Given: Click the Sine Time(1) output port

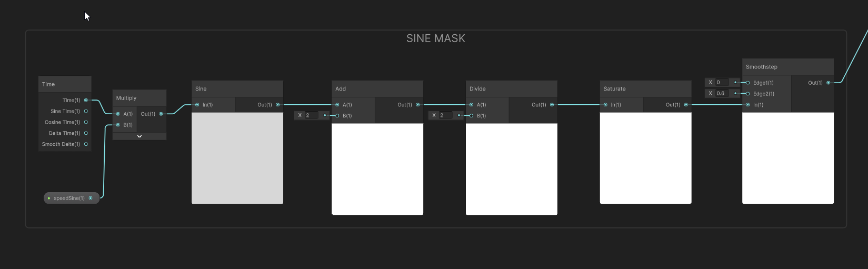Looking at the screenshot, I should [86, 111].
